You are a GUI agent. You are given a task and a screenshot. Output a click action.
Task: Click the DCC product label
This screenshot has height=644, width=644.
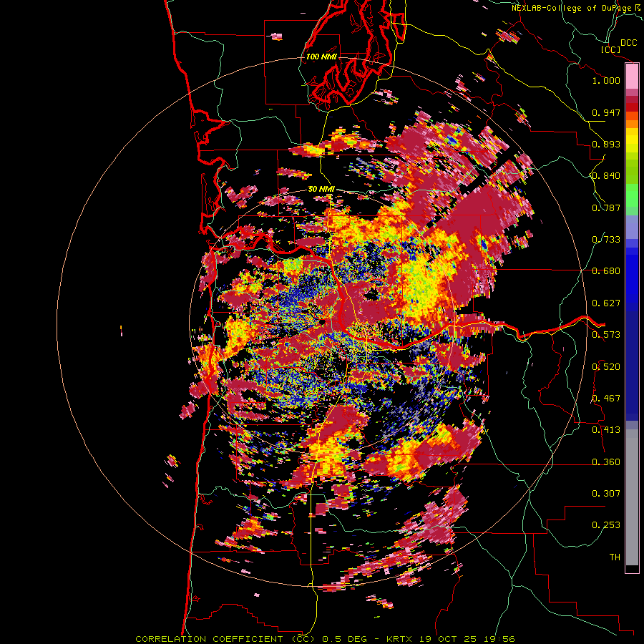[628, 43]
